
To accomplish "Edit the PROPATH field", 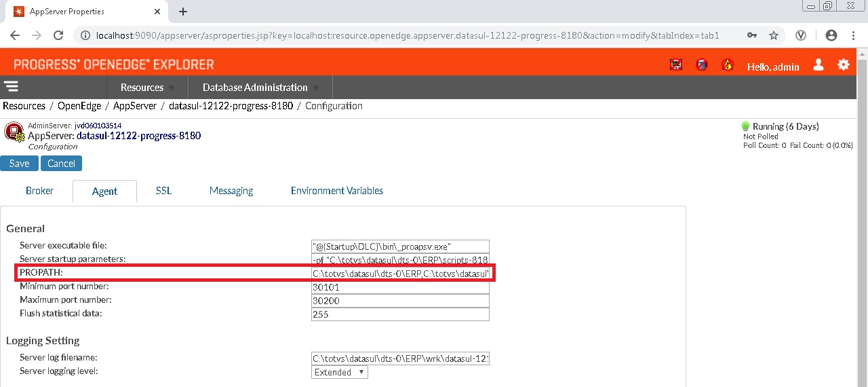I will [400, 274].
